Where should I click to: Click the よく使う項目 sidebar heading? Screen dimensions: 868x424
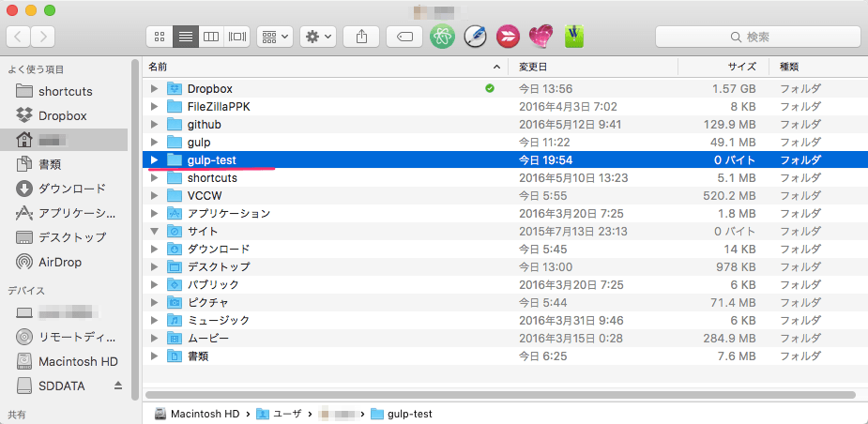pyautogui.click(x=36, y=69)
